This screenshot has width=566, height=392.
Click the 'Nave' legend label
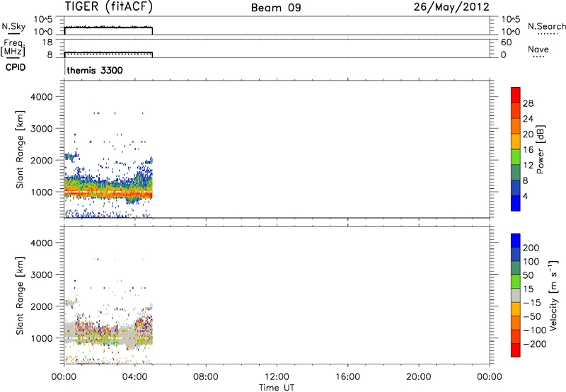click(x=538, y=50)
